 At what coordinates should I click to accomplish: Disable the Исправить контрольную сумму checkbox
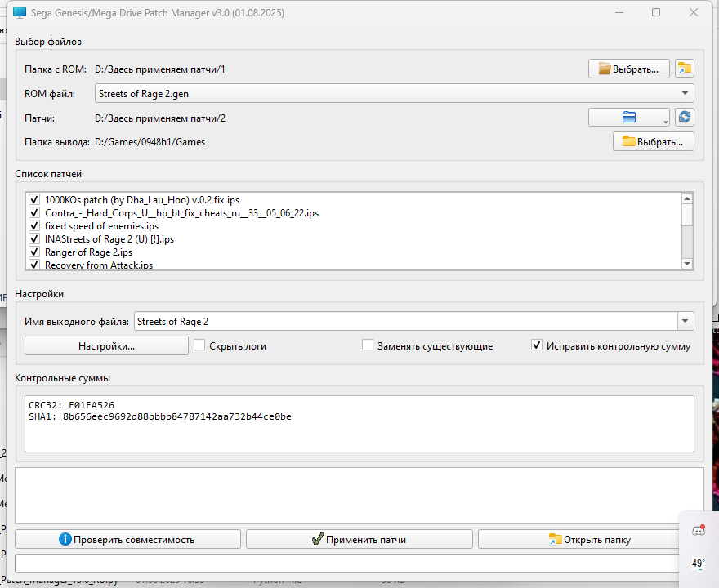[x=537, y=345]
